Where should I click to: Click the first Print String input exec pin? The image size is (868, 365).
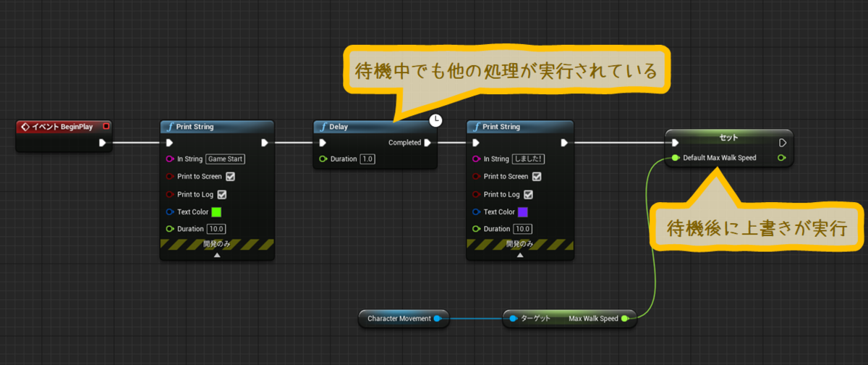(170, 143)
